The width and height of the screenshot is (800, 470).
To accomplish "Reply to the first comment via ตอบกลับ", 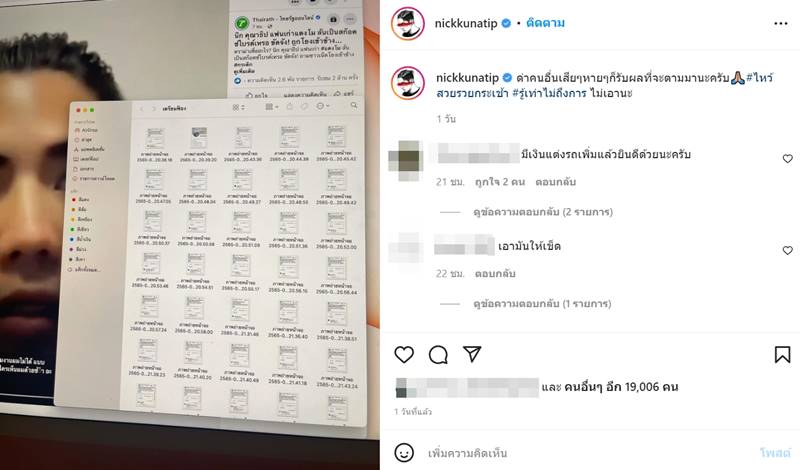I will [x=555, y=182].
